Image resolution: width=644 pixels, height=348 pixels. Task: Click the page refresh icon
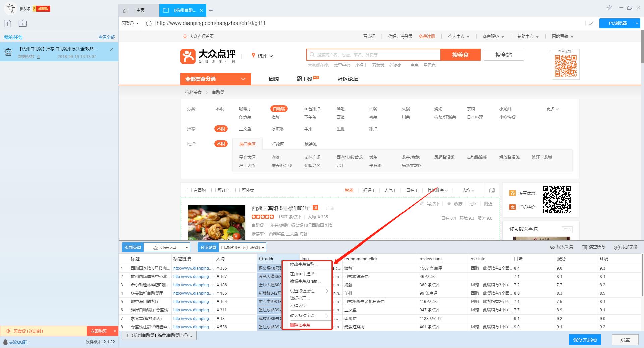[x=149, y=23]
